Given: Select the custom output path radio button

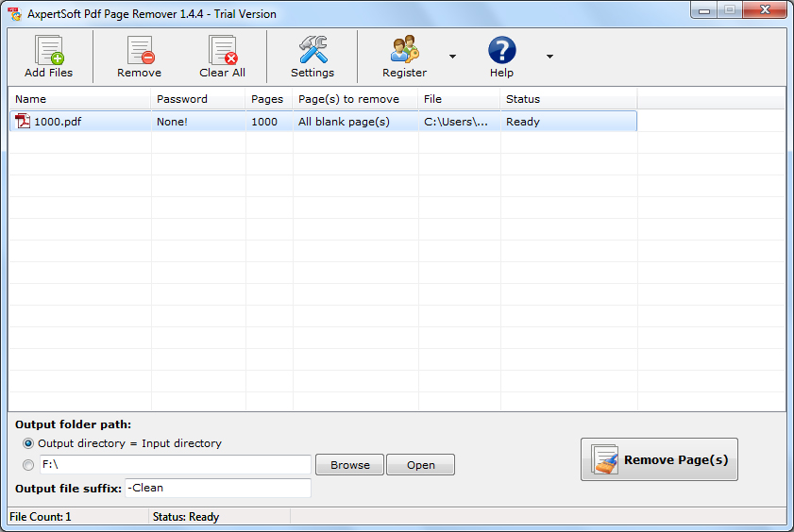Looking at the screenshot, I should point(28,465).
